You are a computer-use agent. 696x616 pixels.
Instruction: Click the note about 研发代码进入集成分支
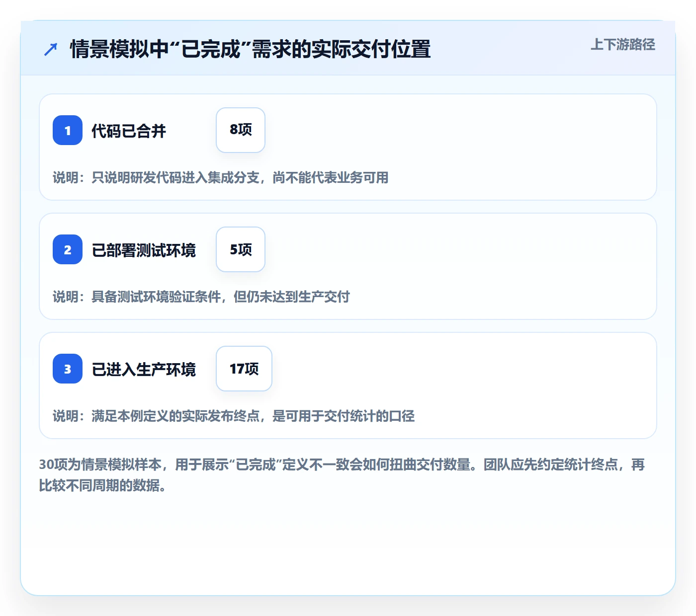[221, 177]
